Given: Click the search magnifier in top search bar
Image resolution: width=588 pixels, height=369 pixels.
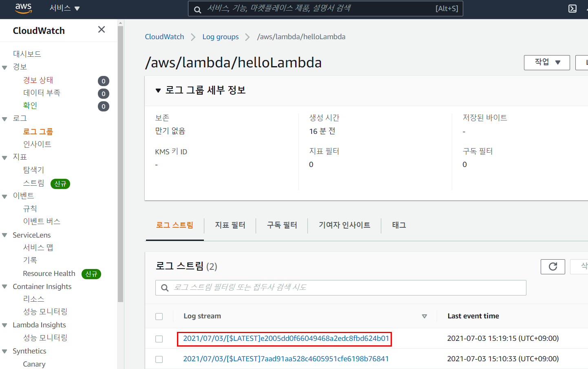Looking at the screenshot, I should (x=197, y=9).
